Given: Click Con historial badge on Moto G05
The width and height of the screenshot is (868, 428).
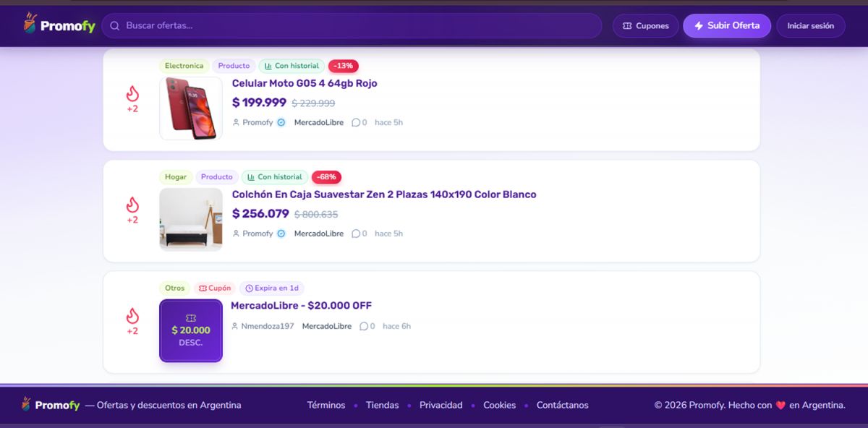Looking at the screenshot, I should tap(292, 66).
